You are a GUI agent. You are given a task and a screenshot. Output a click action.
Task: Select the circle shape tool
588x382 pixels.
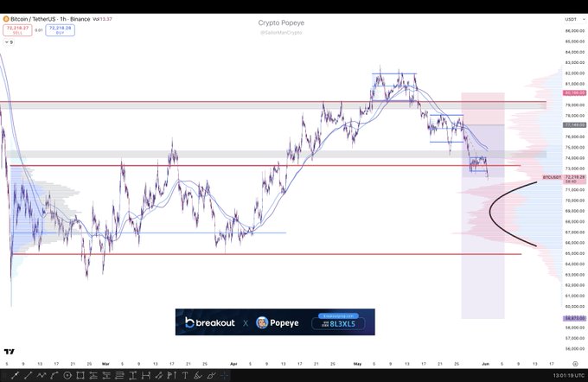coord(67,375)
